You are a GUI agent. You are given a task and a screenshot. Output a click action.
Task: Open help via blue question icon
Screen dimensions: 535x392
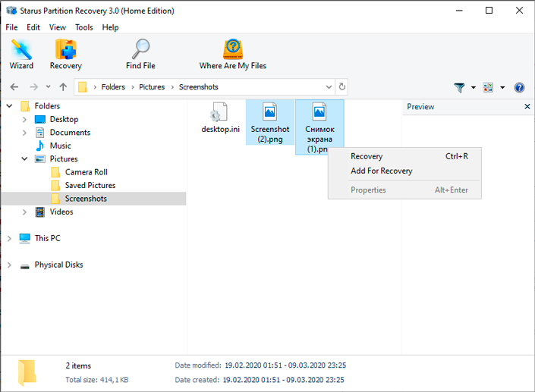[x=519, y=88]
